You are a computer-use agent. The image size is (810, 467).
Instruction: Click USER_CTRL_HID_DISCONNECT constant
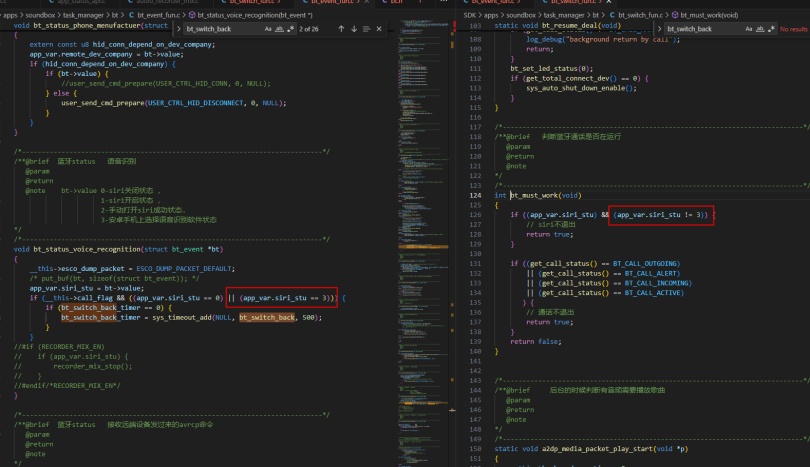pos(195,103)
